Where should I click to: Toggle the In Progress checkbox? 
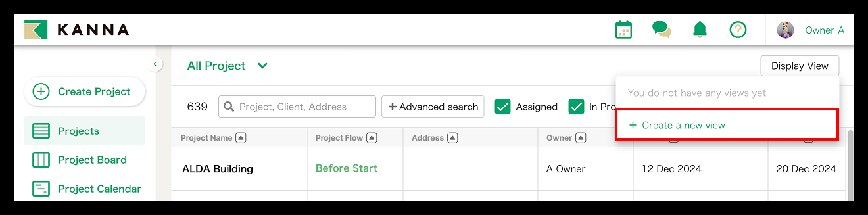coord(576,107)
